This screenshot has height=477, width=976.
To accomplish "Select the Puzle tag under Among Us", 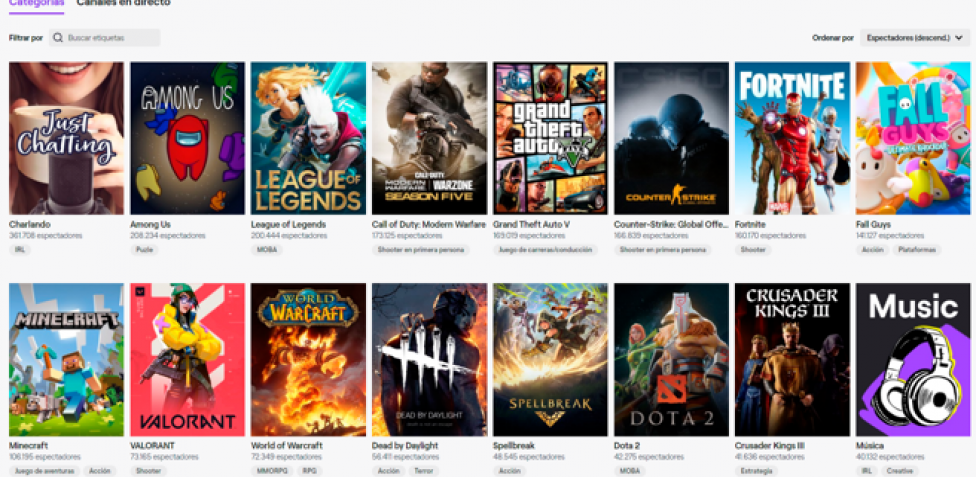I will click(144, 250).
